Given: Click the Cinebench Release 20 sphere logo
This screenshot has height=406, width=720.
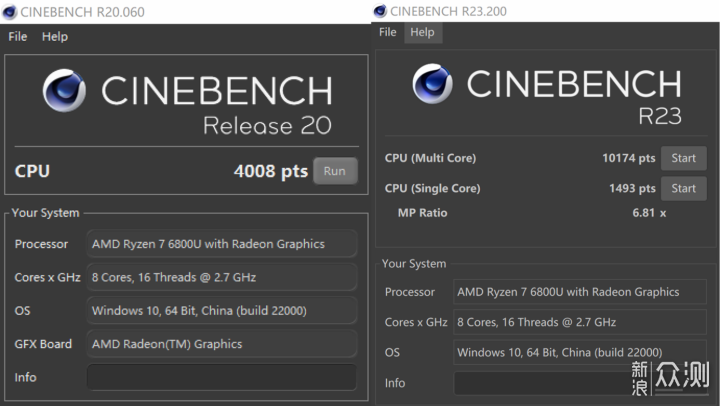Looking at the screenshot, I should 64,90.
